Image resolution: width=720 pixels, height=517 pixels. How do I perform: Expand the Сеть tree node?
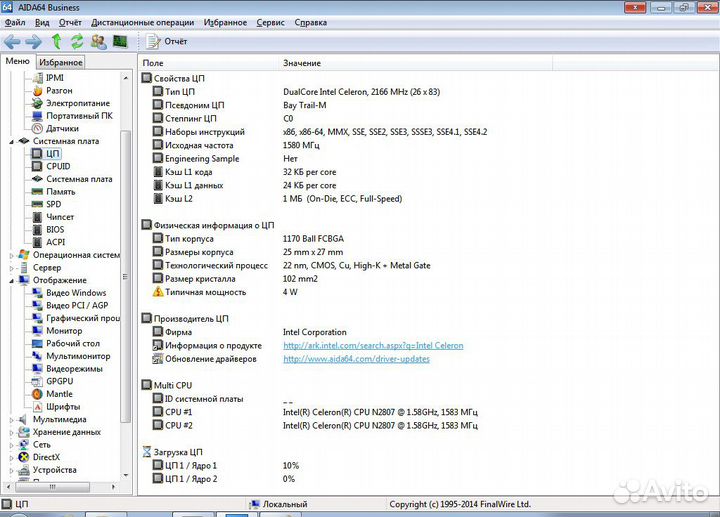tap(11, 444)
